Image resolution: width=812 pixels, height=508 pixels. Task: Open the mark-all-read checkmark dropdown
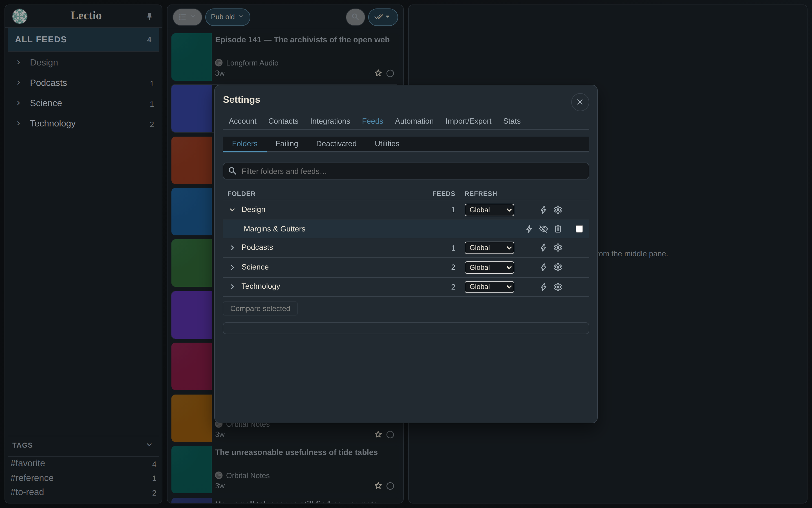(x=383, y=17)
